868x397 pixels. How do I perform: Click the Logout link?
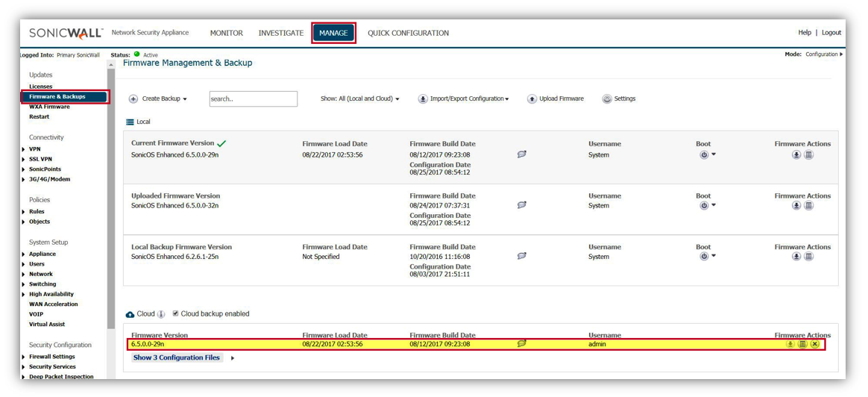831,33
